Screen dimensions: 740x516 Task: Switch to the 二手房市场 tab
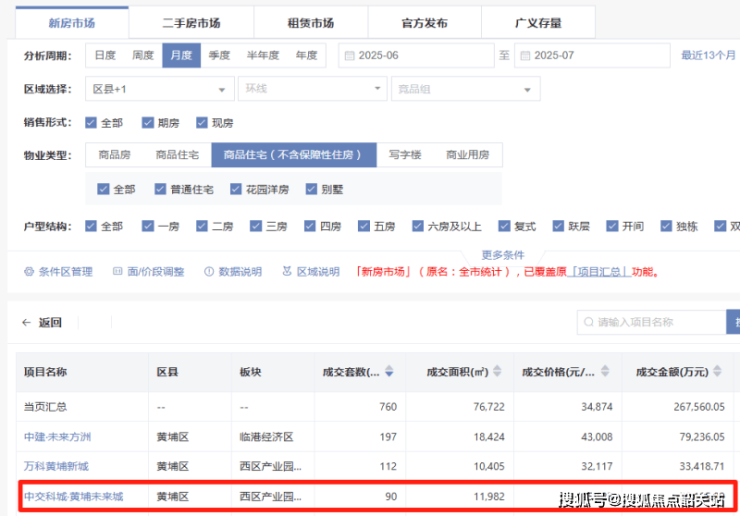(x=191, y=23)
